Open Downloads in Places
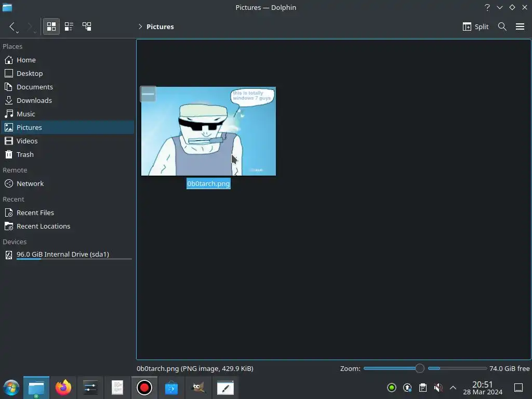532x399 pixels. [67, 100]
